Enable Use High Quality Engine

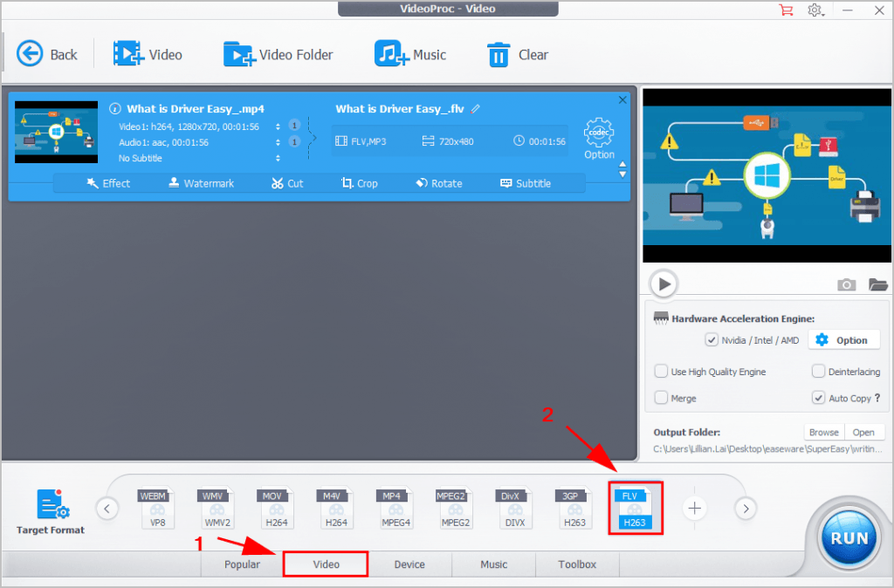pos(661,372)
